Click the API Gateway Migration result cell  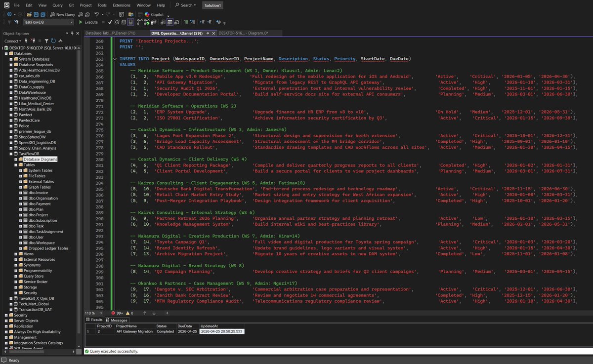134,332
